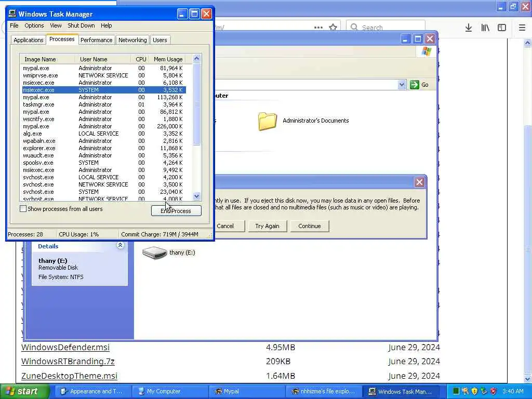Screen dimensions: 532x399
Task: Open the browser library icon
Action: (485, 28)
